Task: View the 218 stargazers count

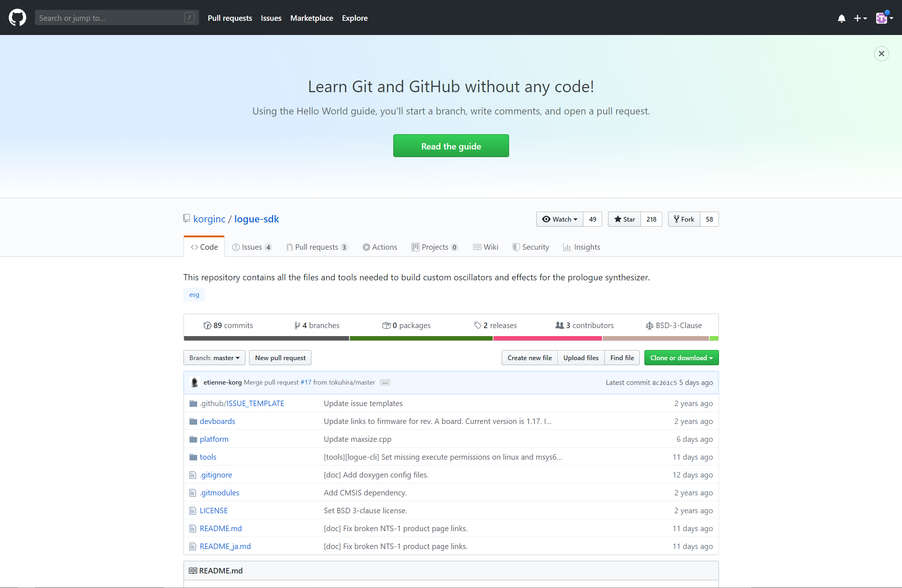Action: point(652,219)
